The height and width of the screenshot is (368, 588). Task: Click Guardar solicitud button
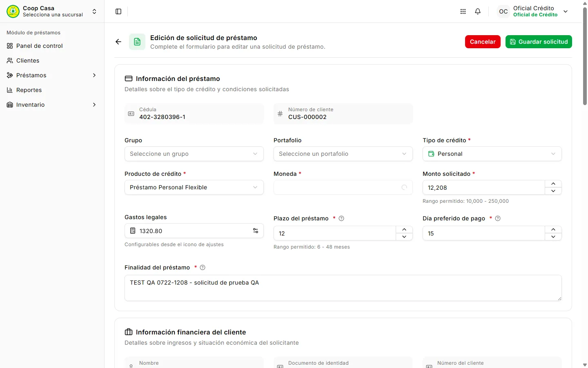(539, 42)
